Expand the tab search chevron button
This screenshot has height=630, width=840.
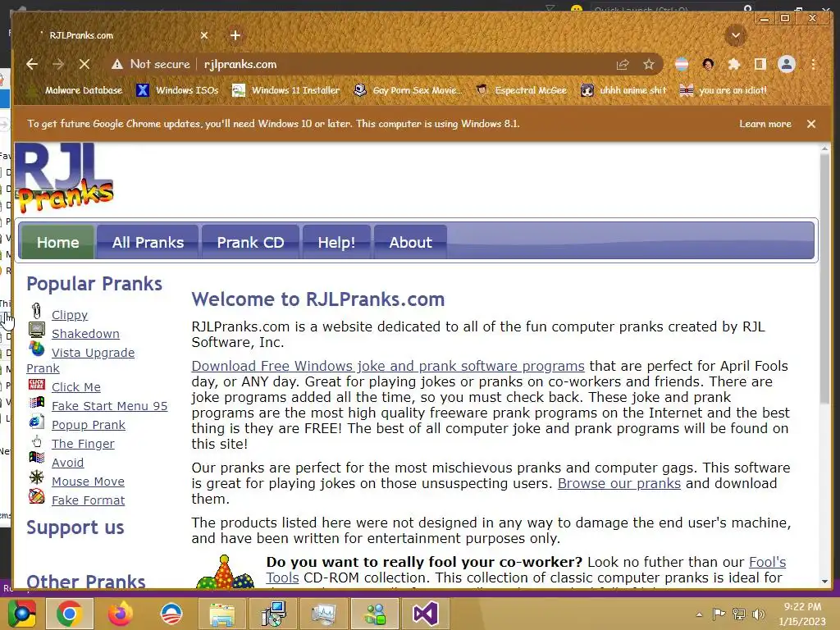click(x=736, y=36)
